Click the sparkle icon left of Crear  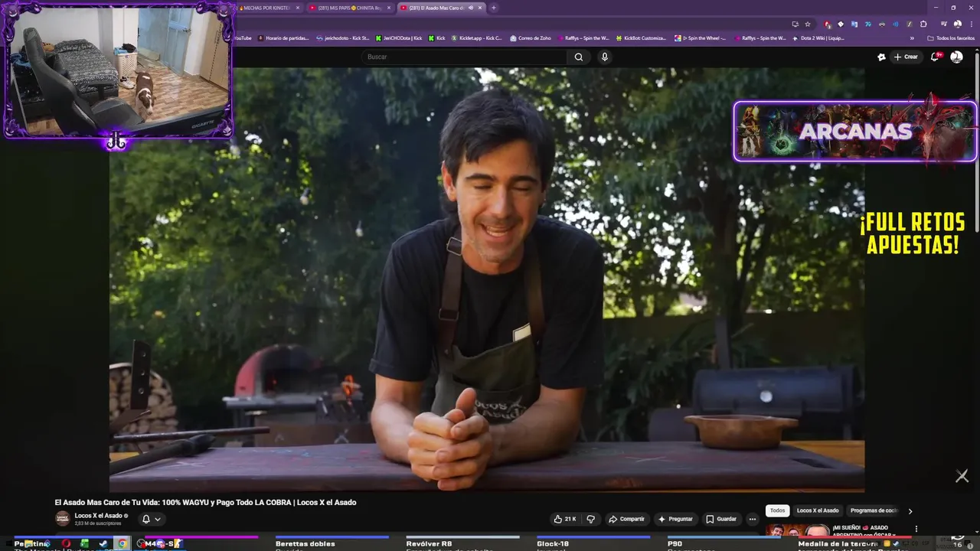click(881, 57)
